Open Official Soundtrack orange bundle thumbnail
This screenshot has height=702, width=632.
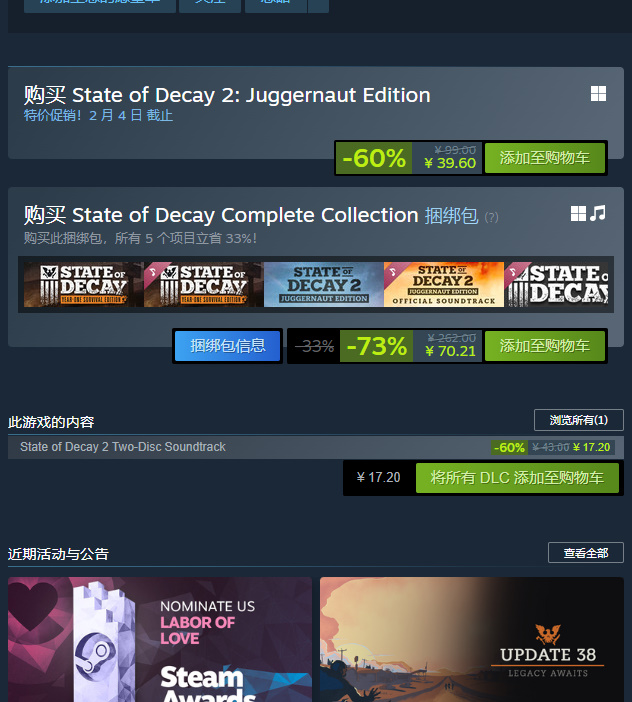click(x=444, y=285)
